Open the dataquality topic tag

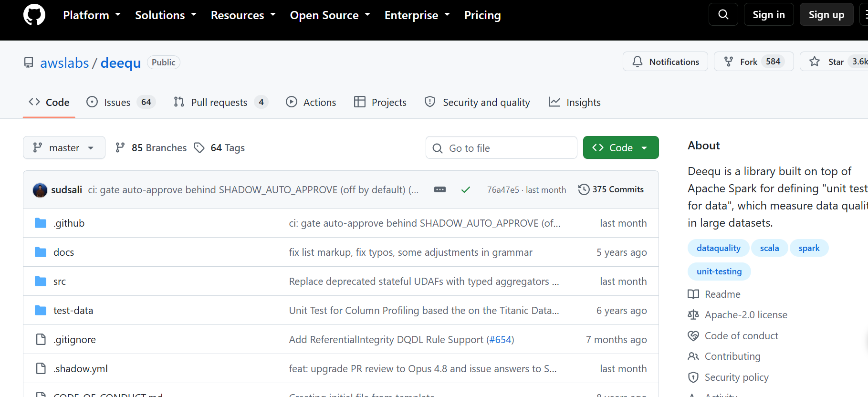point(718,248)
